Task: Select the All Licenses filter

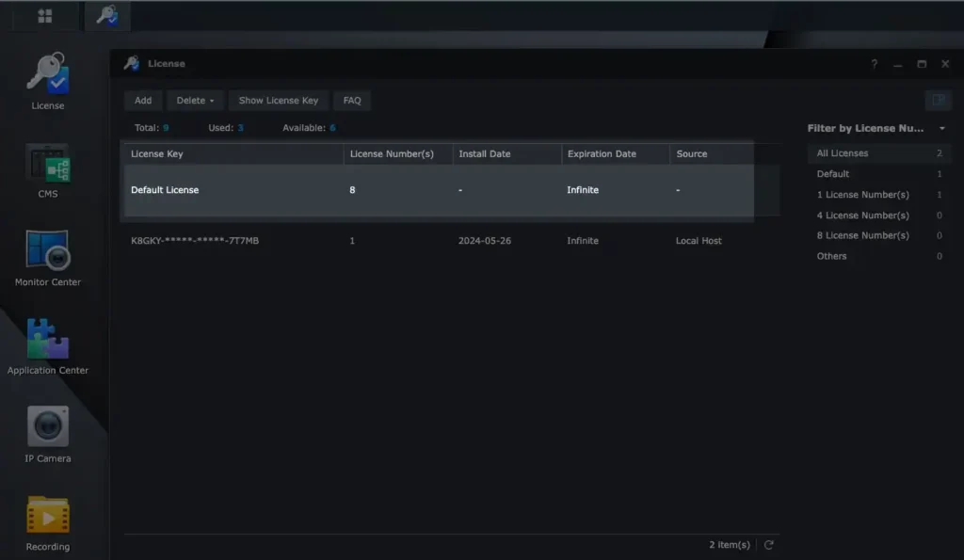Action: tap(878, 153)
